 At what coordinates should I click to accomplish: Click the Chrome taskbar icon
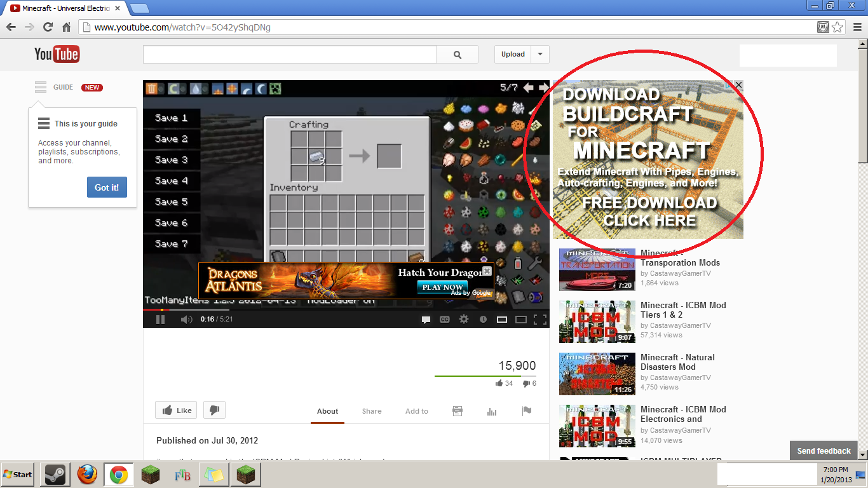pos(119,474)
